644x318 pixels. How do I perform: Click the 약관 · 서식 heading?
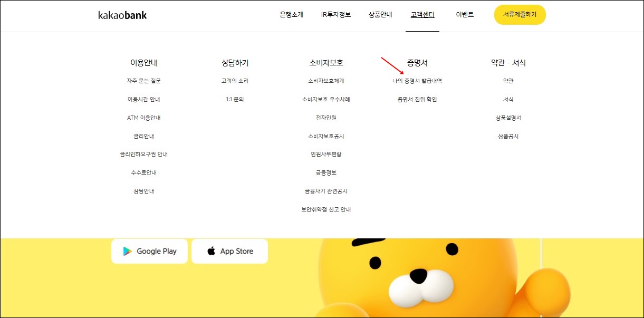508,63
